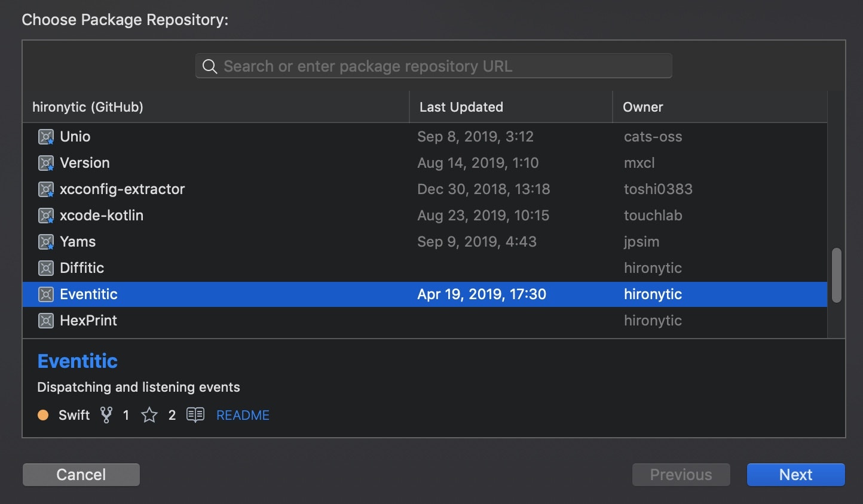Select the Yams repository row

(x=425, y=242)
